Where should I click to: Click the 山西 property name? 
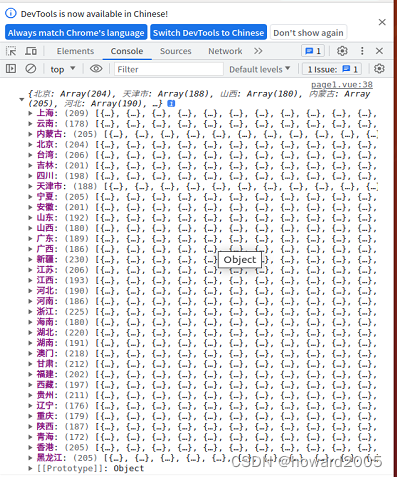coord(45,228)
